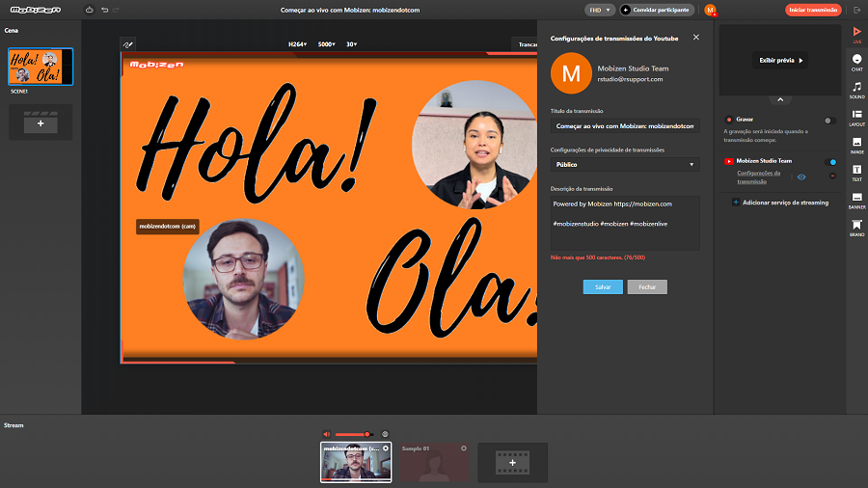Open settings gear on mobizendotcom stream
The width and height of the screenshot is (868, 488).
point(386,448)
